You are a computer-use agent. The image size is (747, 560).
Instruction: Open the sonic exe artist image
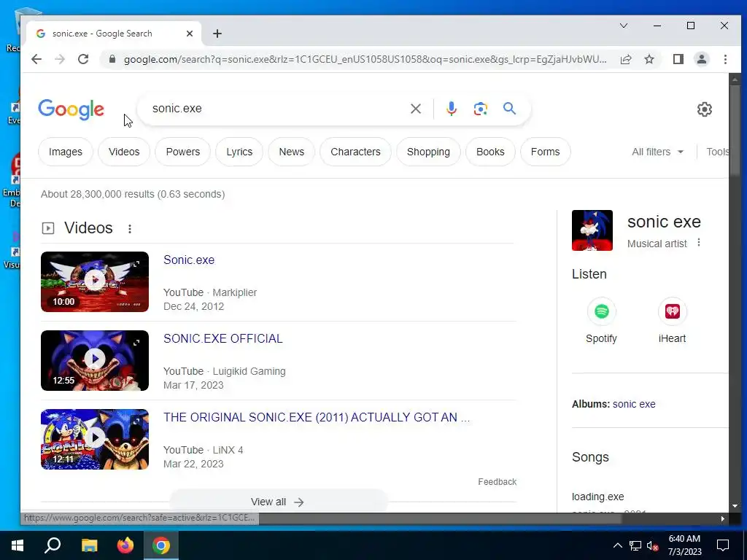point(592,230)
